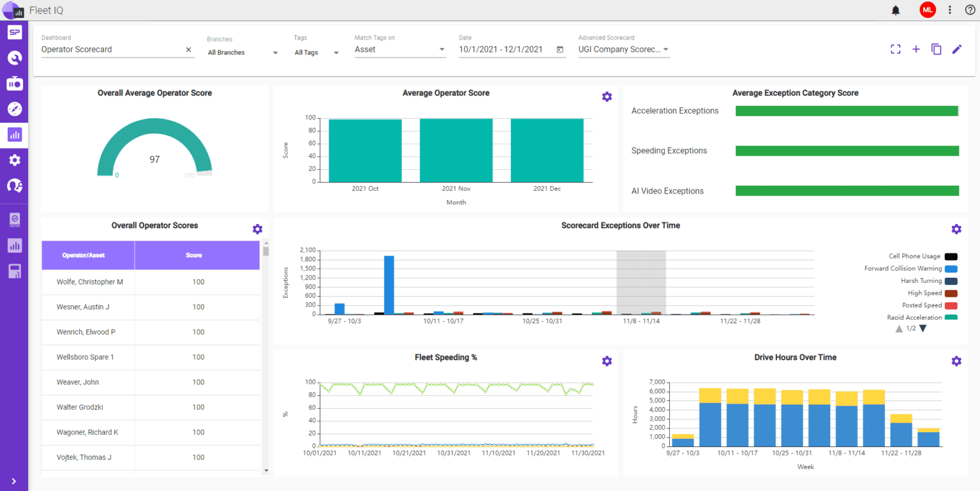
Task: Open the Advanced Scorecard dropdown
Action: pyautogui.click(x=624, y=49)
